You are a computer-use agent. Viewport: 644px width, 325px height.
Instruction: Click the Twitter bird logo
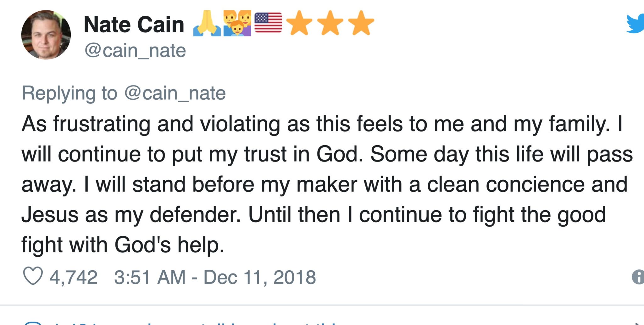636,24
